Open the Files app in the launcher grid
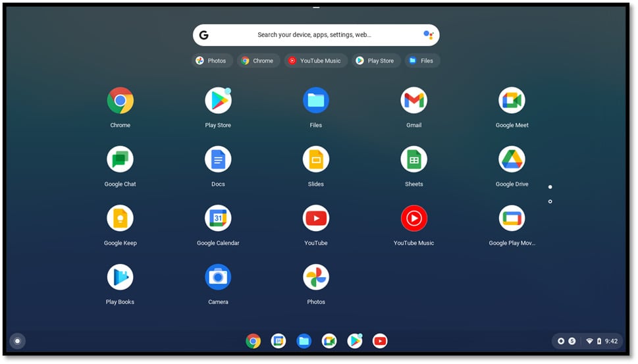 point(316,101)
